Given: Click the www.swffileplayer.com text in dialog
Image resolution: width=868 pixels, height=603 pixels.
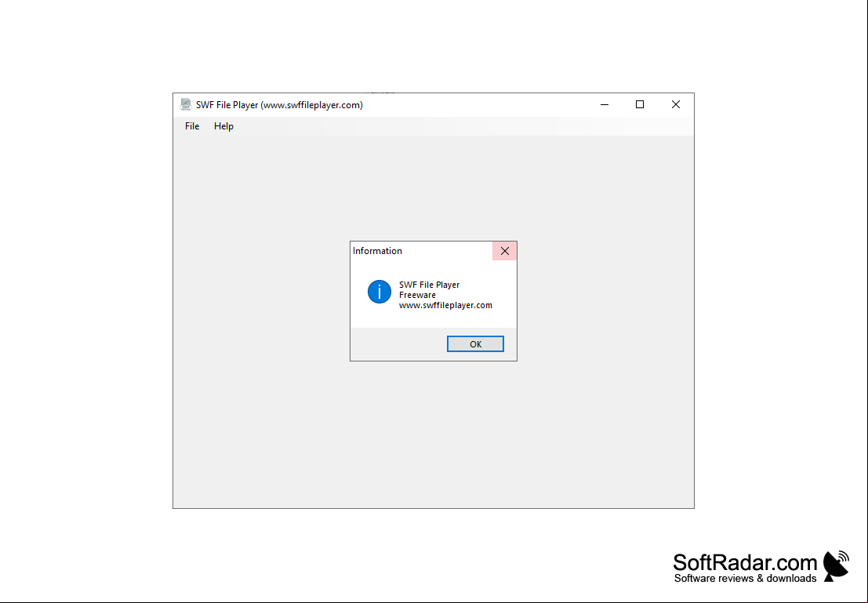Looking at the screenshot, I should point(445,305).
